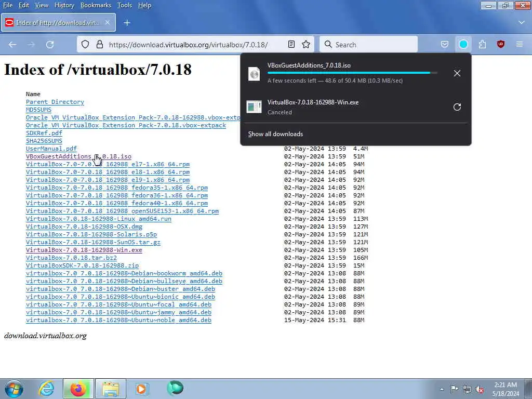The width and height of the screenshot is (532, 399).
Task: Download the Ubuntu noble amd64.deb package
Action: (118, 320)
